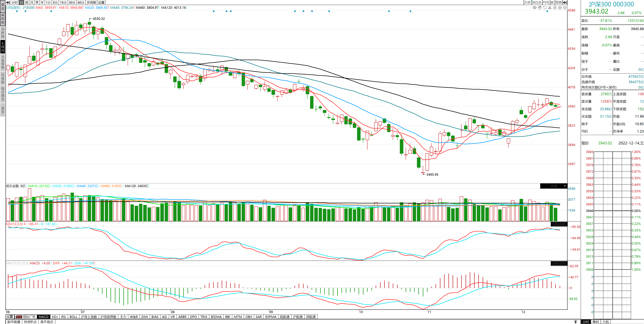Click the top-left arrow collapse icon
Viewport: 644px width, 324px height.
tap(8, 3)
